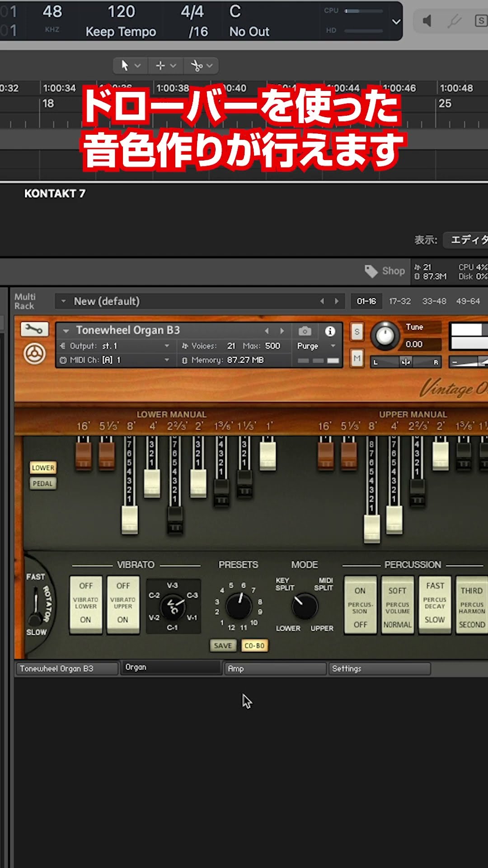Open the Settings tab

click(x=380, y=668)
